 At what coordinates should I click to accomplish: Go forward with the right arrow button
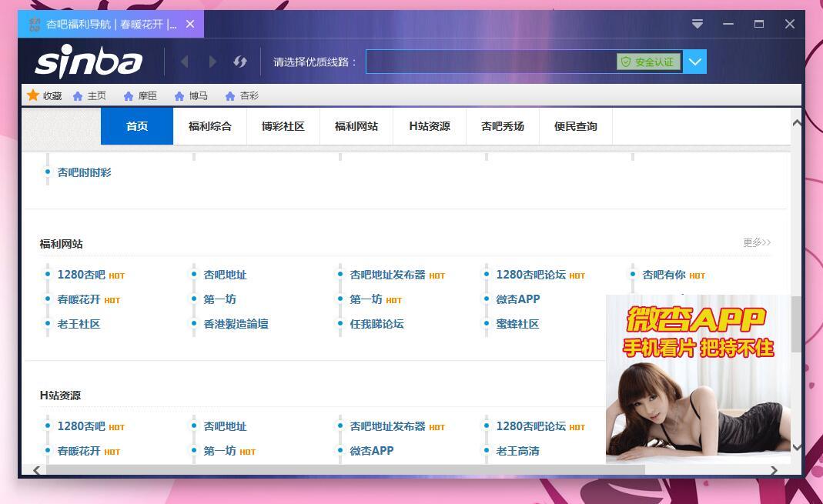coord(212,62)
